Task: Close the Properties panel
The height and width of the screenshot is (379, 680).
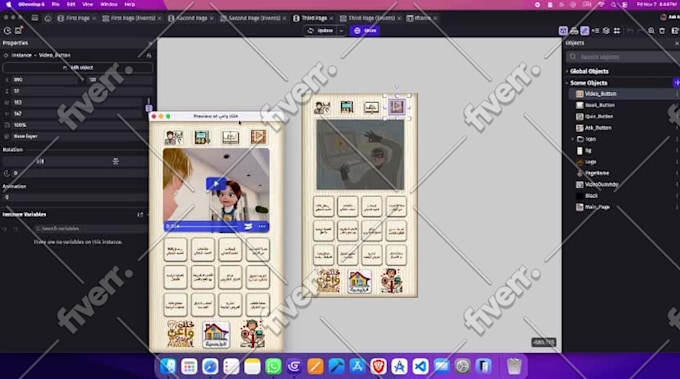Action: point(150,43)
